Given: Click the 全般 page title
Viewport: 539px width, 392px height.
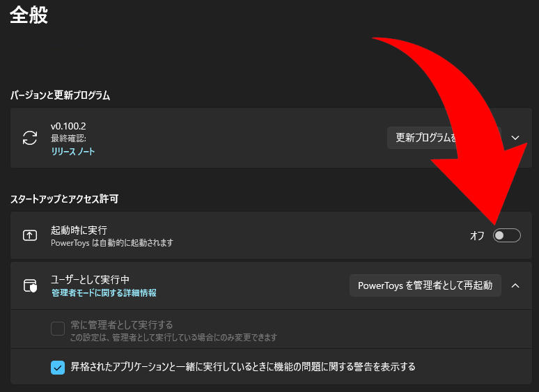Looking at the screenshot, I should [29, 15].
